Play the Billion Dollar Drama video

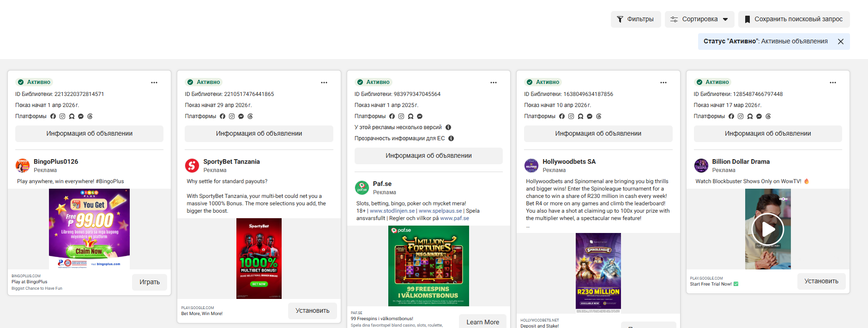[768, 229]
